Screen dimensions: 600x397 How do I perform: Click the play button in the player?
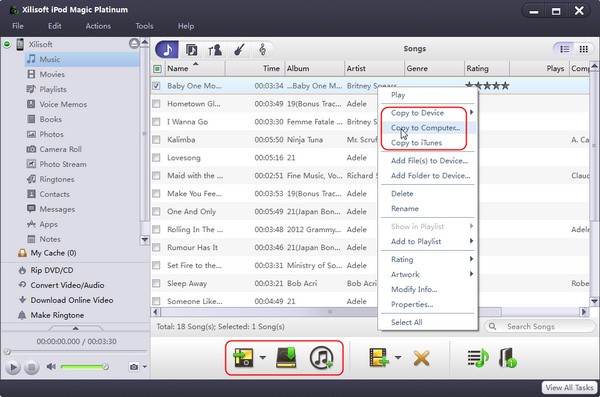13,368
